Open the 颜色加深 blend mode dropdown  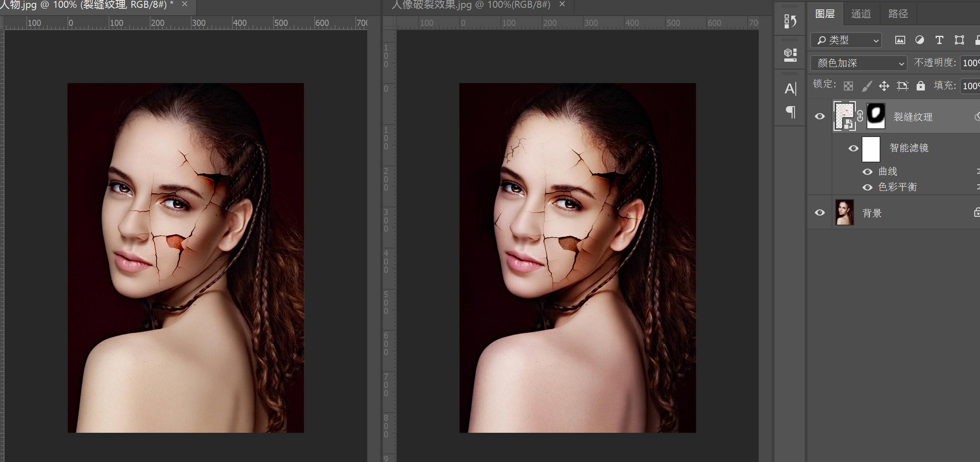[x=859, y=63]
